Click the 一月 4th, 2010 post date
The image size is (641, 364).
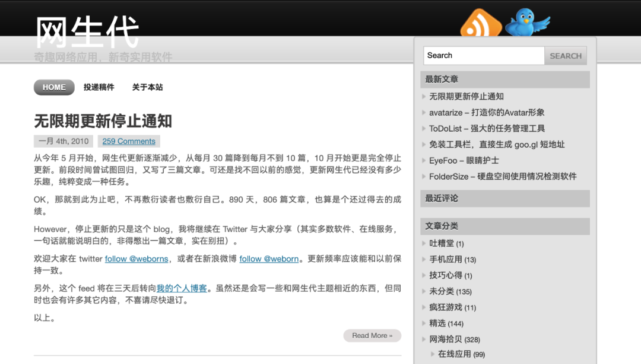click(64, 141)
